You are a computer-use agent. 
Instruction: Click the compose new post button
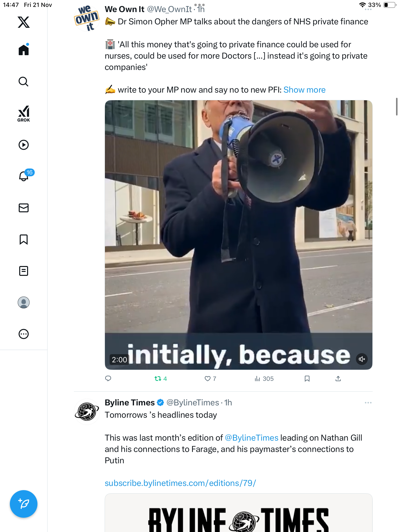pyautogui.click(x=24, y=504)
